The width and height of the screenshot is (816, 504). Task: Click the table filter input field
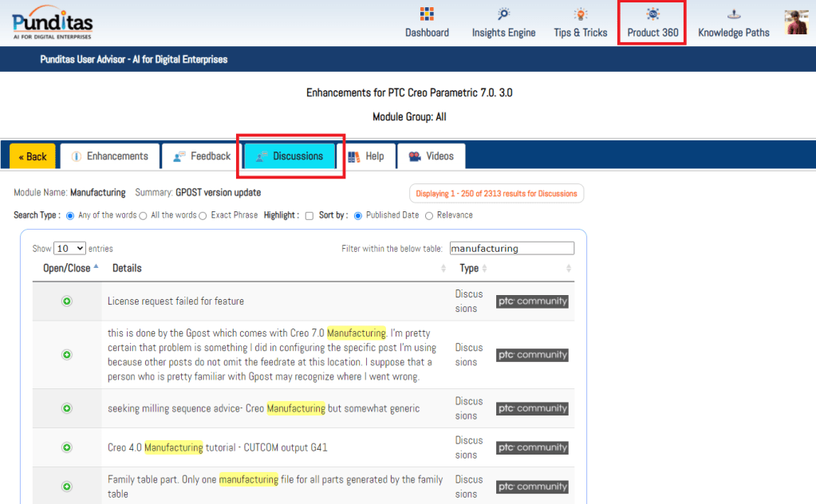coord(511,249)
